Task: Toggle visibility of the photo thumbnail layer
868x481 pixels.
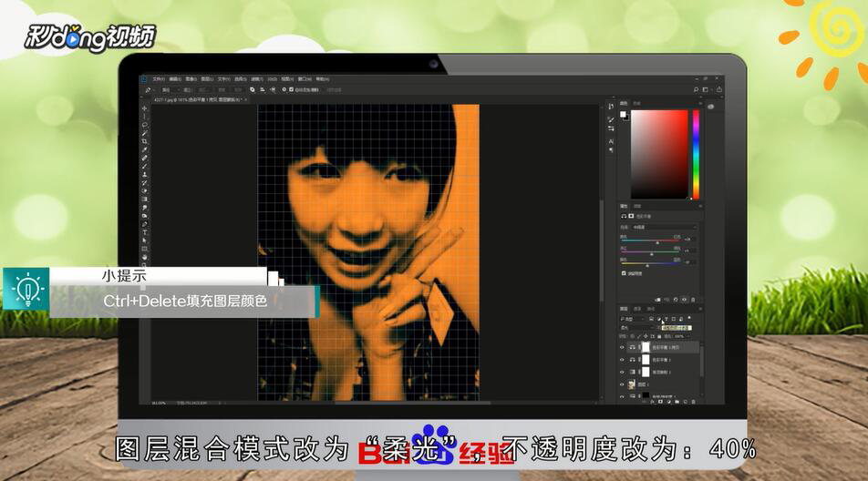Action: point(622,384)
